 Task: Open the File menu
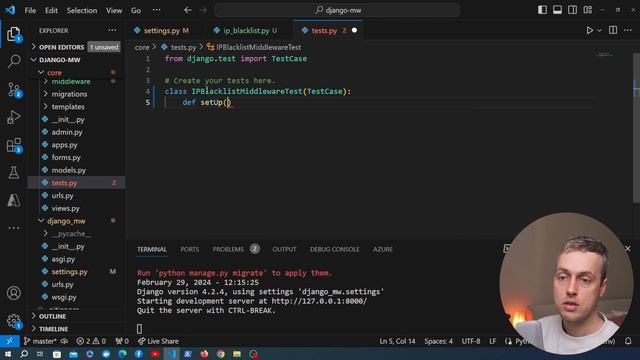pos(30,10)
